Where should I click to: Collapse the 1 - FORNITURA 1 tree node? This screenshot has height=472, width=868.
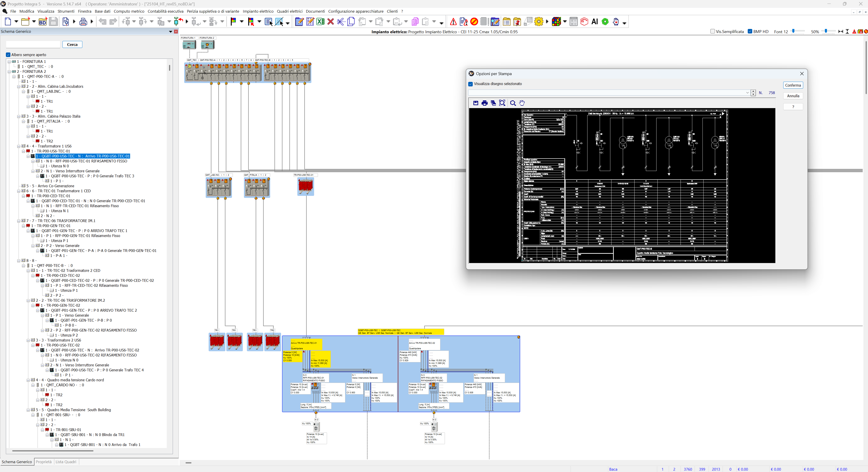[x=9, y=61]
